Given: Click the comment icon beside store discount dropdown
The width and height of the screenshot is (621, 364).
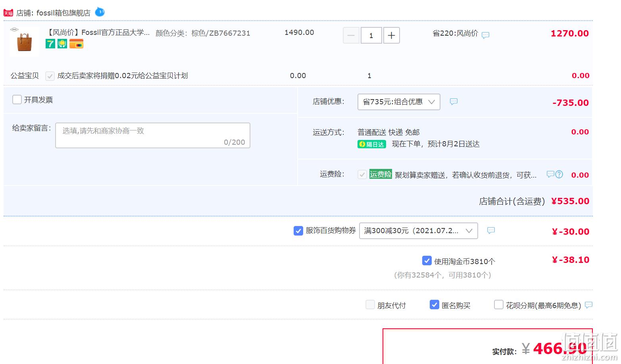Looking at the screenshot, I should click(x=454, y=102).
